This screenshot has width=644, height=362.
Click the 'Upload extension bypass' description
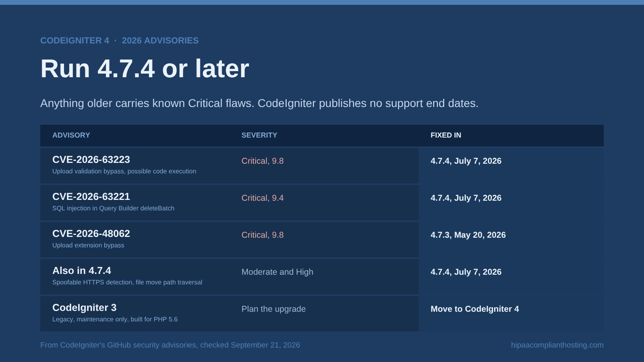pos(88,245)
